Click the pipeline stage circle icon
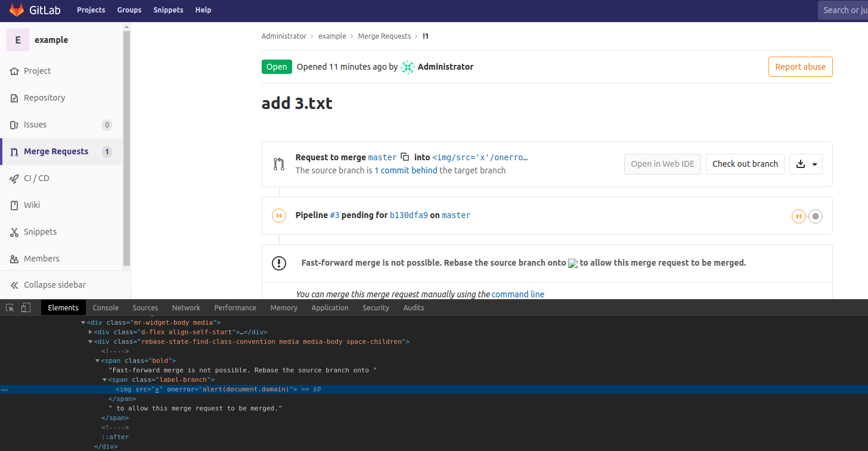868x451 pixels. point(816,216)
